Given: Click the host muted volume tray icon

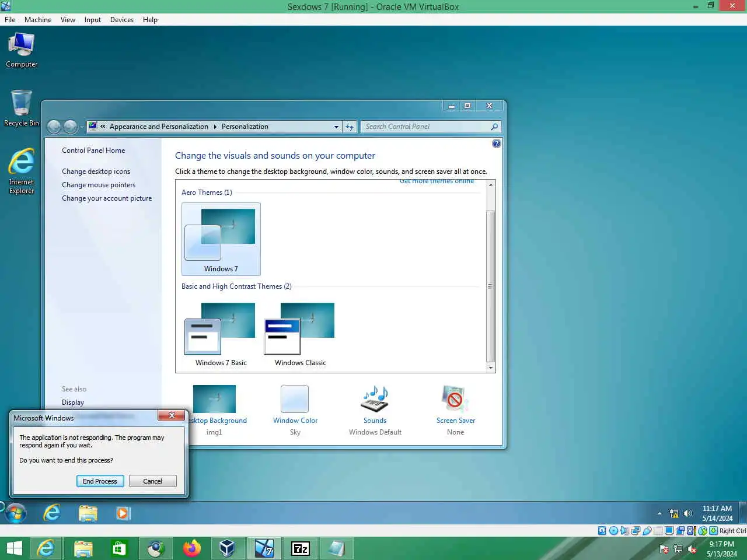Looking at the screenshot, I should tap(692, 549).
